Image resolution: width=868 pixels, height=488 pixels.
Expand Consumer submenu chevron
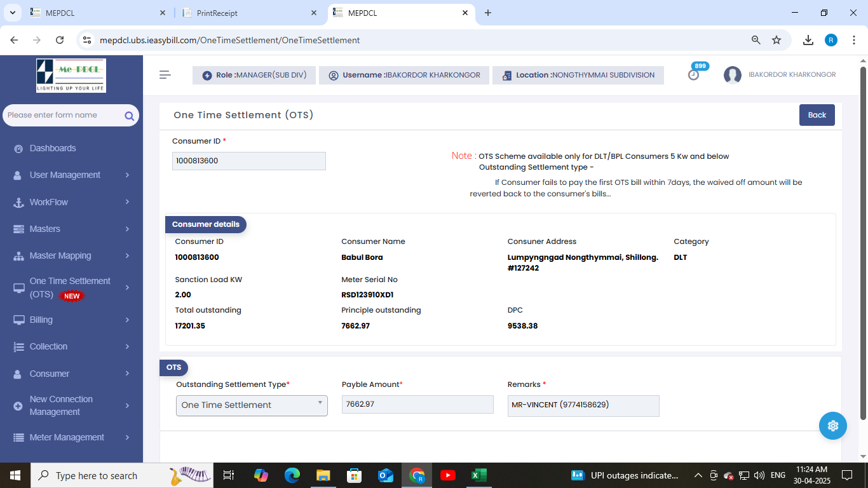(127, 373)
